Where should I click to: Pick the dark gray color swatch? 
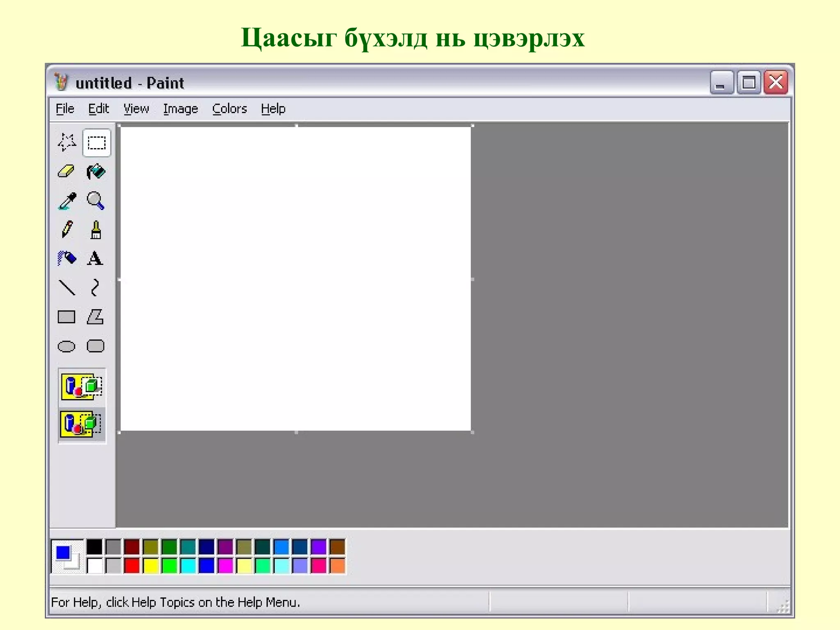coord(113,547)
